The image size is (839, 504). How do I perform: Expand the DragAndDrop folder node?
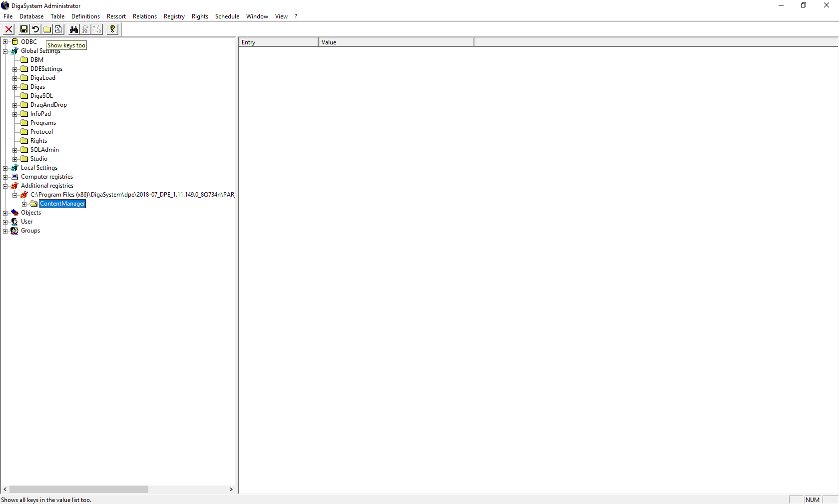[x=15, y=105]
